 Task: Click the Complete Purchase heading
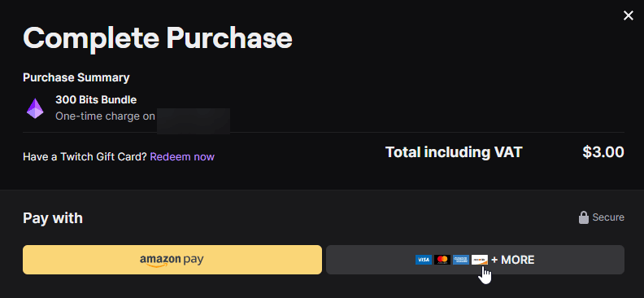coord(158,38)
